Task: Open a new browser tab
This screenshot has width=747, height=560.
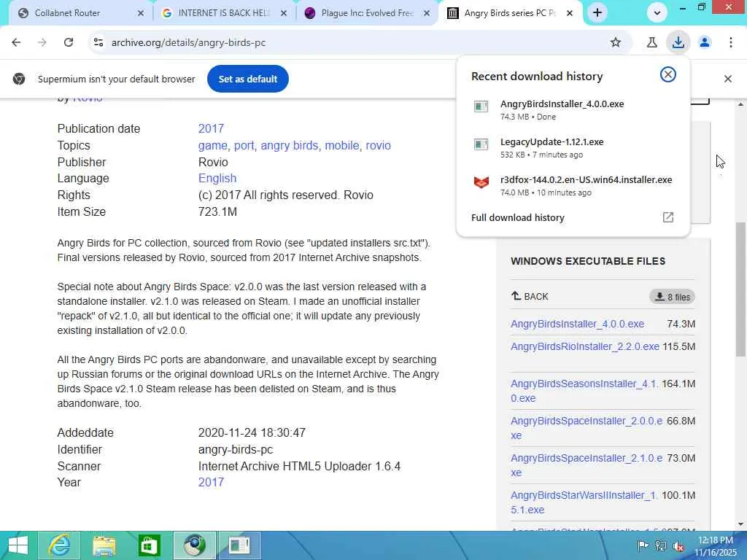Action: coord(597,13)
